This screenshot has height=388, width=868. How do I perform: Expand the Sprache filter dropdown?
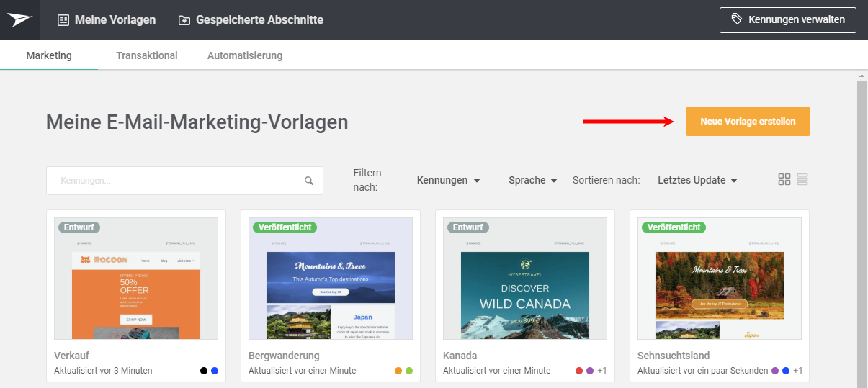pos(532,180)
